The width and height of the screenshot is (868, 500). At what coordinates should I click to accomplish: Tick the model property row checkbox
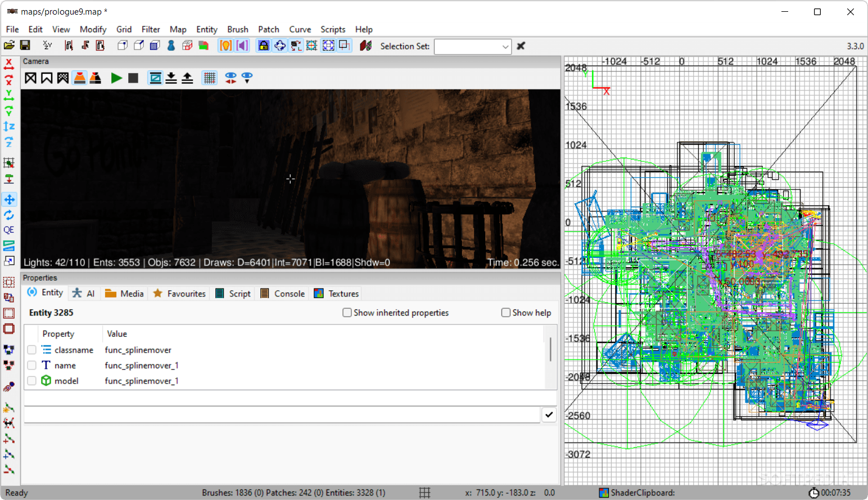32,381
